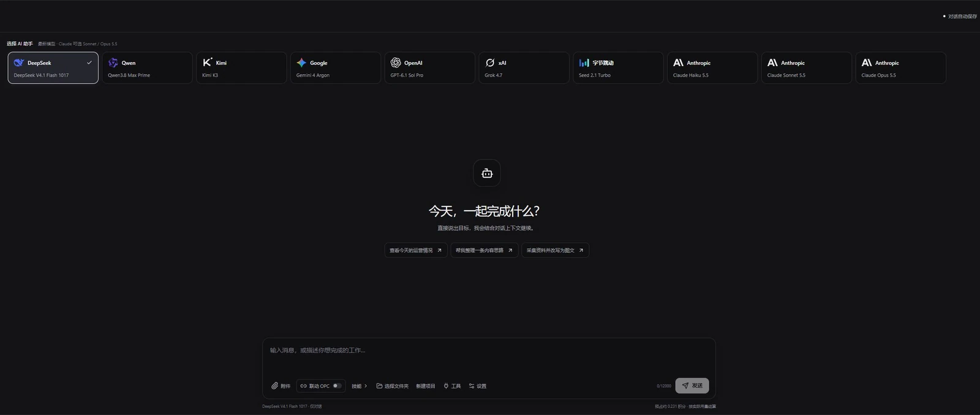Click the 预估约 0.231 积分 cost note

(670, 406)
